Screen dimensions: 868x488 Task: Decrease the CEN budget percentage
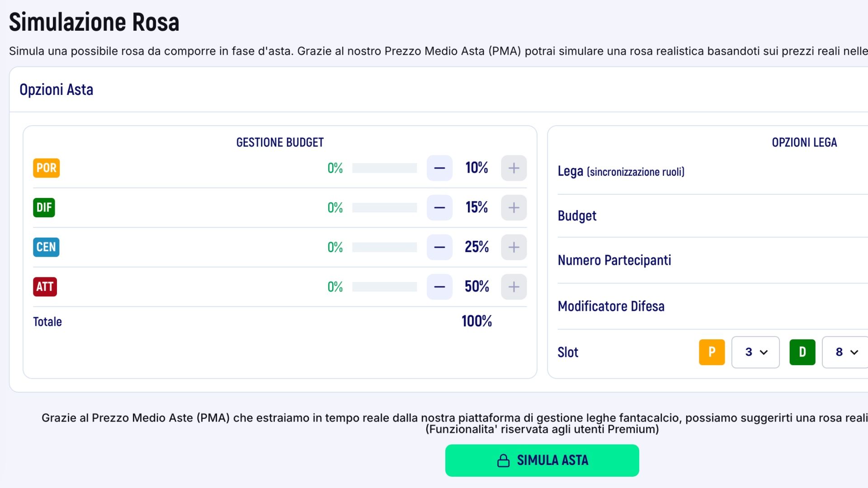tap(439, 247)
